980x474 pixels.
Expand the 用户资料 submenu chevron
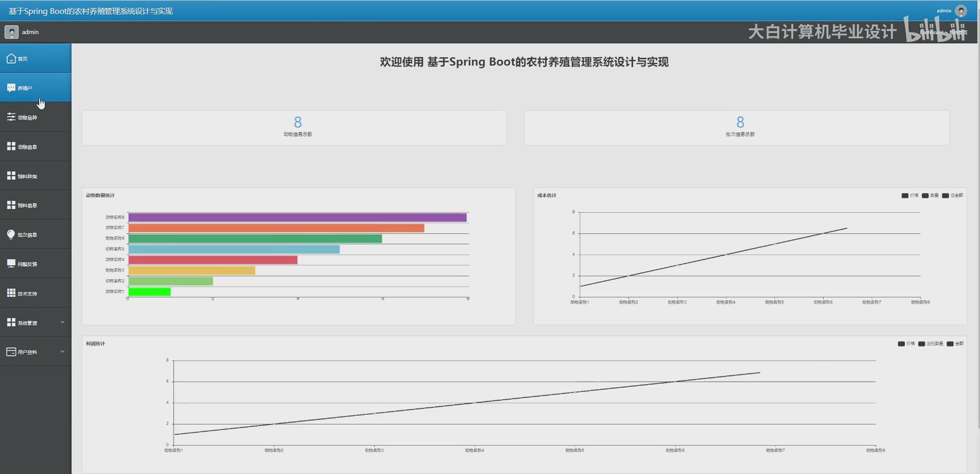pyautogui.click(x=62, y=351)
